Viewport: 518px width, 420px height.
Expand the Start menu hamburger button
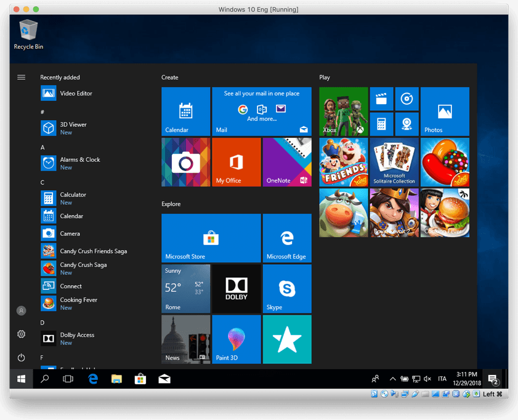point(21,77)
